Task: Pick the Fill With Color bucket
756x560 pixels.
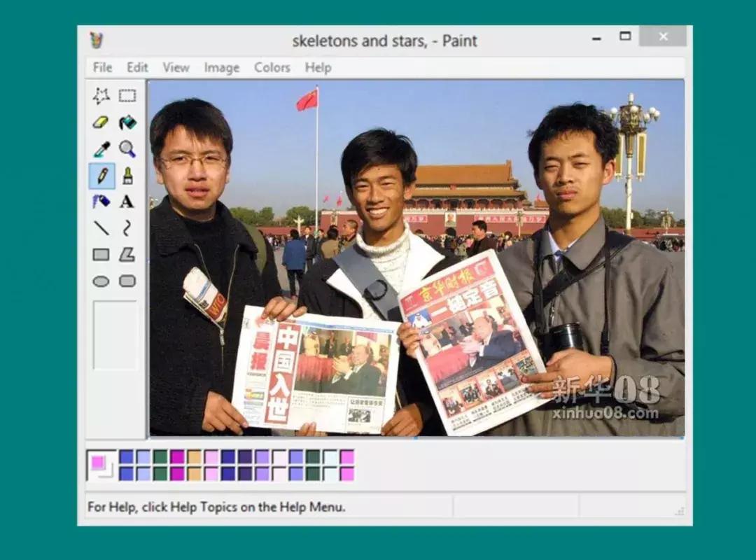Action: [x=127, y=122]
